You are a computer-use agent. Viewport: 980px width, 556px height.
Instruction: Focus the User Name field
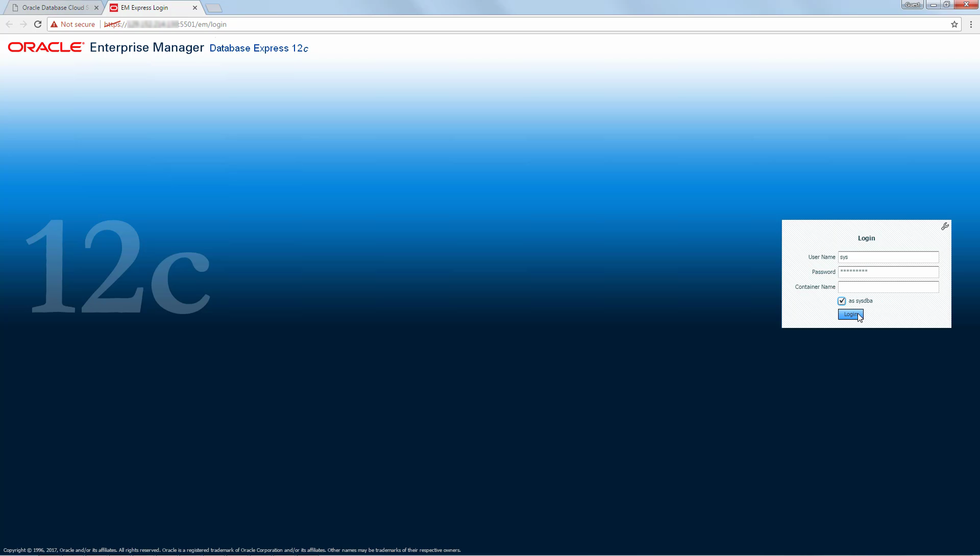[888, 257]
